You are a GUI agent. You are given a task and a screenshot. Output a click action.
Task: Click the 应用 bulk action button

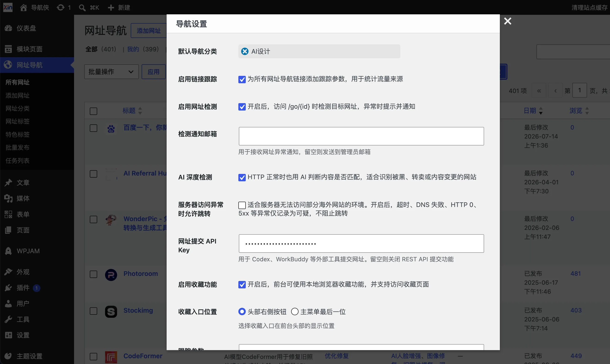154,72
